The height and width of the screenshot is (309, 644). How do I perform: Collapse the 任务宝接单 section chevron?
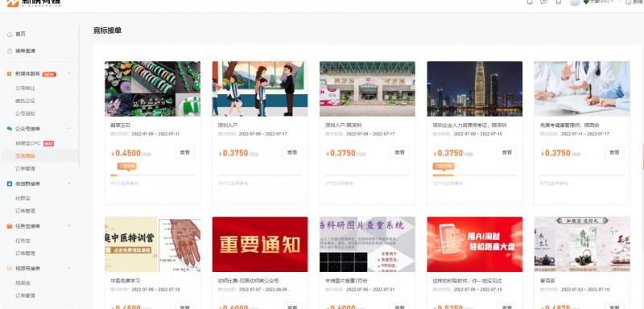[69, 226]
